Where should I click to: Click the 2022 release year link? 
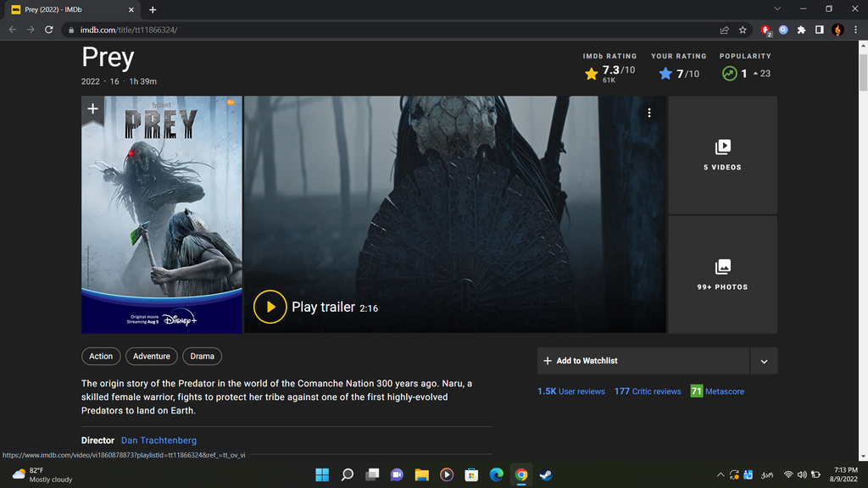click(x=90, y=81)
